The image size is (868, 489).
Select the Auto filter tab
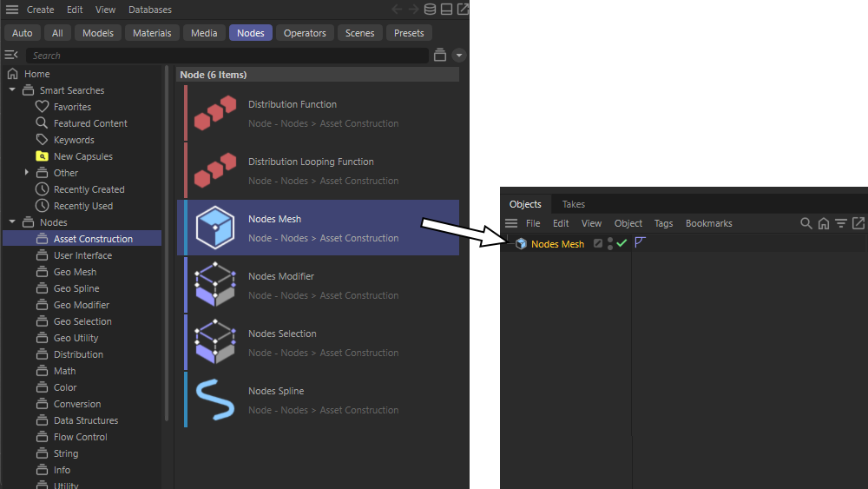[23, 33]
